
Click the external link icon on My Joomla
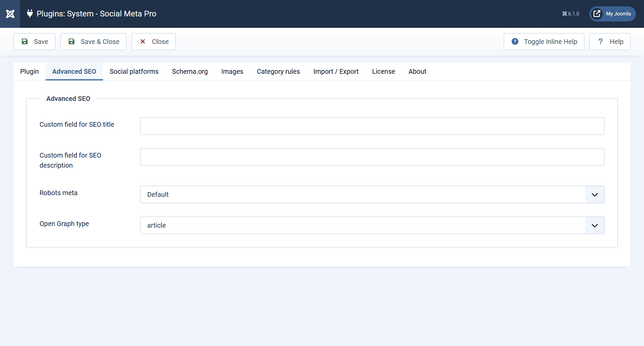tap(597, 14)
